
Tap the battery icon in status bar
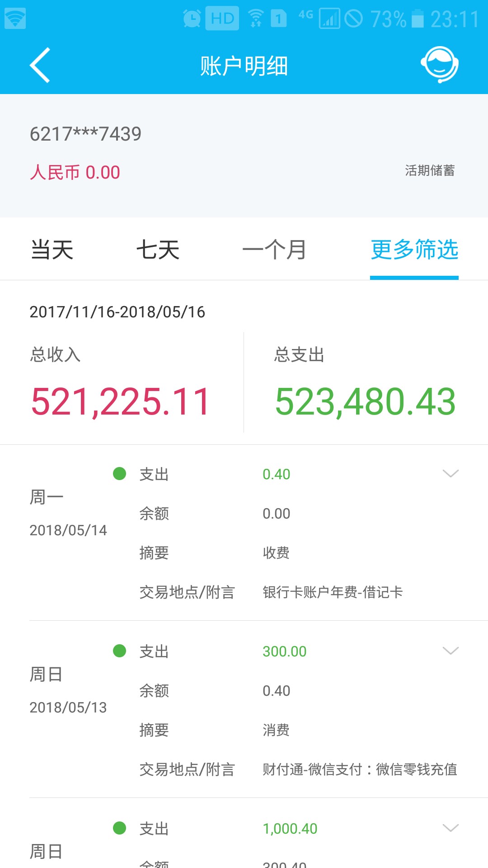pyautogui.click(x=418, y=19)
